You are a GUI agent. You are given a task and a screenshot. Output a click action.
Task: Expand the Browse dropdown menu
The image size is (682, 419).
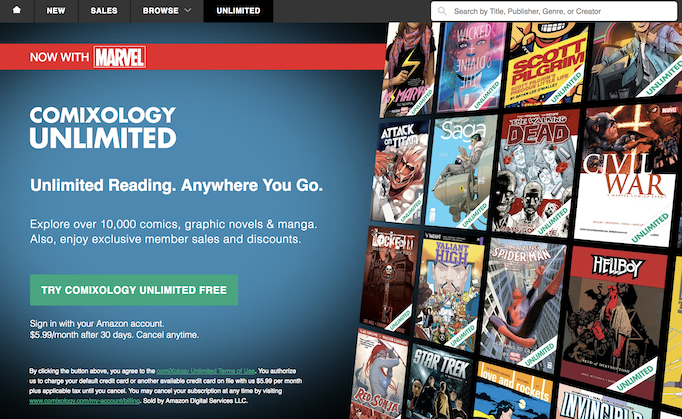[x=167, y=10]
